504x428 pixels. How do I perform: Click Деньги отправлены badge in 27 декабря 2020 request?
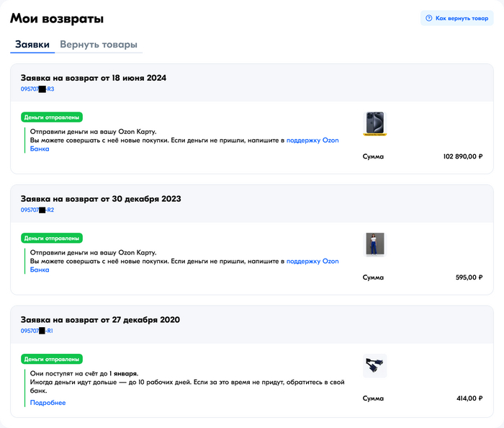pos(52,358)
